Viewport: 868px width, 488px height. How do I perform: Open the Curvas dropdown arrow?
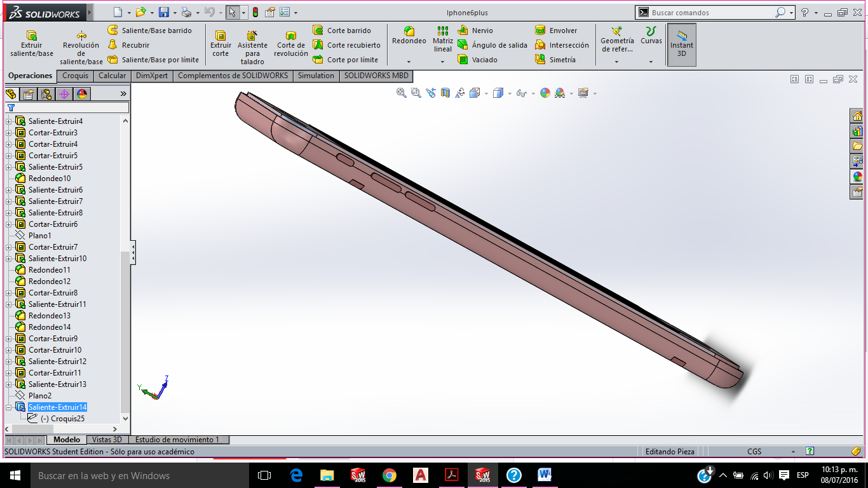point(651,62)
